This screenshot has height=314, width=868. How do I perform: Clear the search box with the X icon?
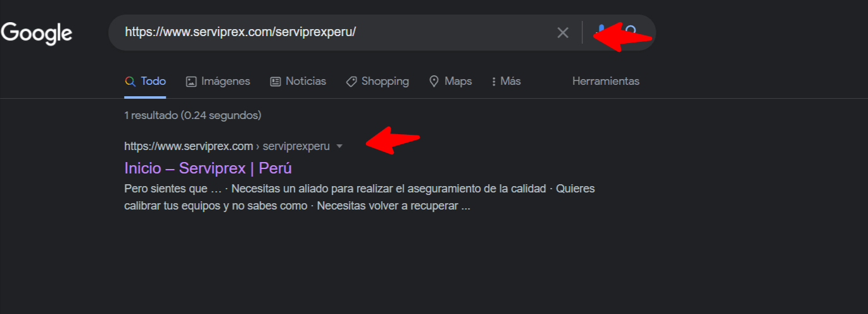click(563, 33)
